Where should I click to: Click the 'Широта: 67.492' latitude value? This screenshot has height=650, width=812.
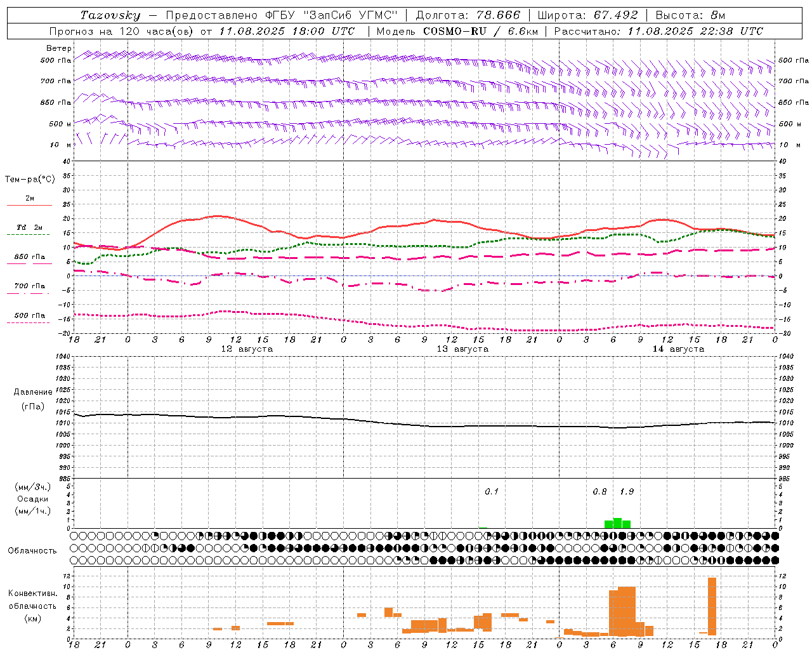[x=587, y=15]
